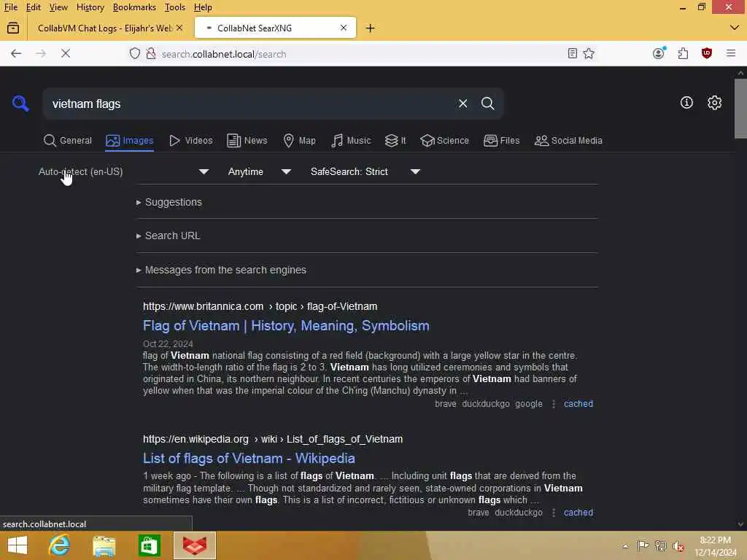Go back with browser back arrow
The image size is (747, 560).
[16, 53]
